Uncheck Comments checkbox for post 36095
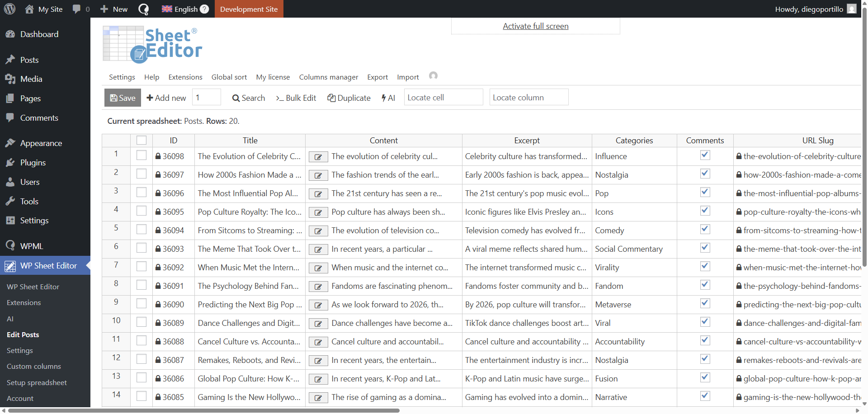Image resolution: width=868 pixels, height=414 pixels. 705,211
